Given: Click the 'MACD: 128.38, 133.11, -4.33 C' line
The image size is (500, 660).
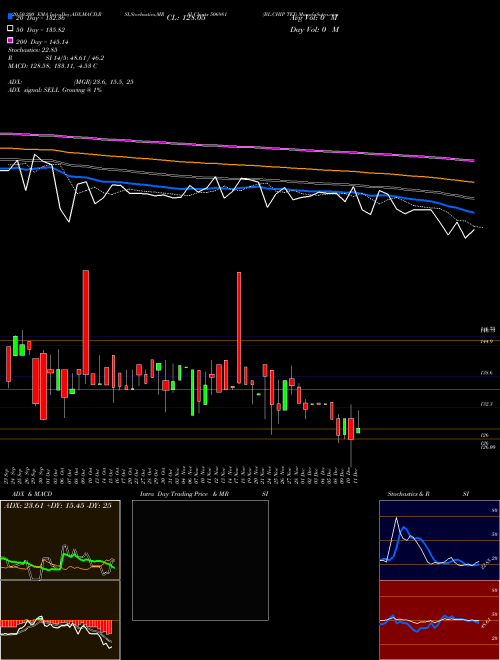Looking at the screenshot, I should point(53,66).
